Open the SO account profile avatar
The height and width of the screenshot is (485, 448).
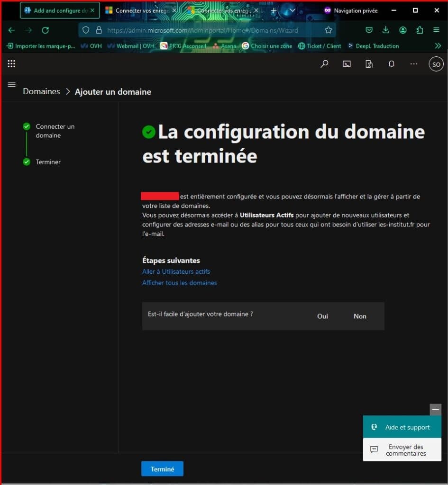point(436,64)
